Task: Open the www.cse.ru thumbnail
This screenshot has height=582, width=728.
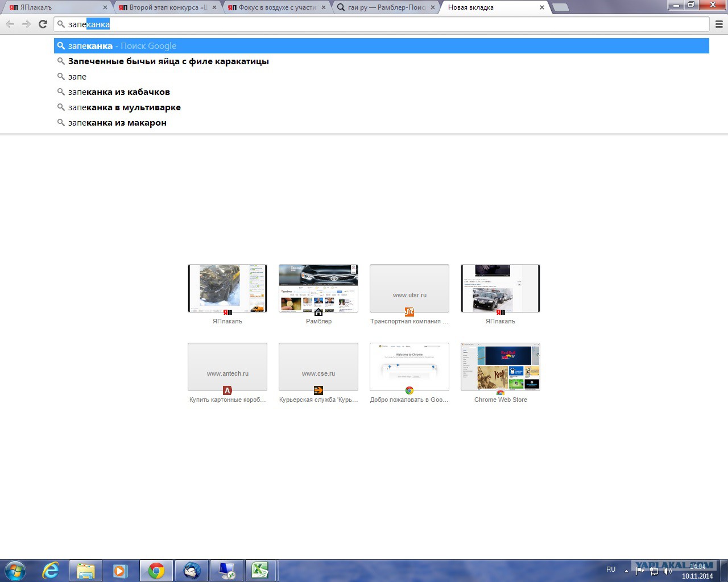Action: (x=318, y=367)
